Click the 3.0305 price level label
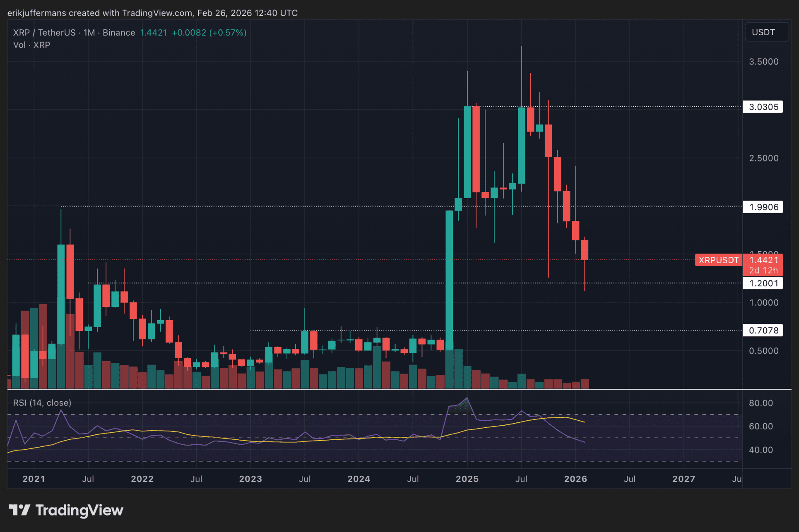 (763, 107)
